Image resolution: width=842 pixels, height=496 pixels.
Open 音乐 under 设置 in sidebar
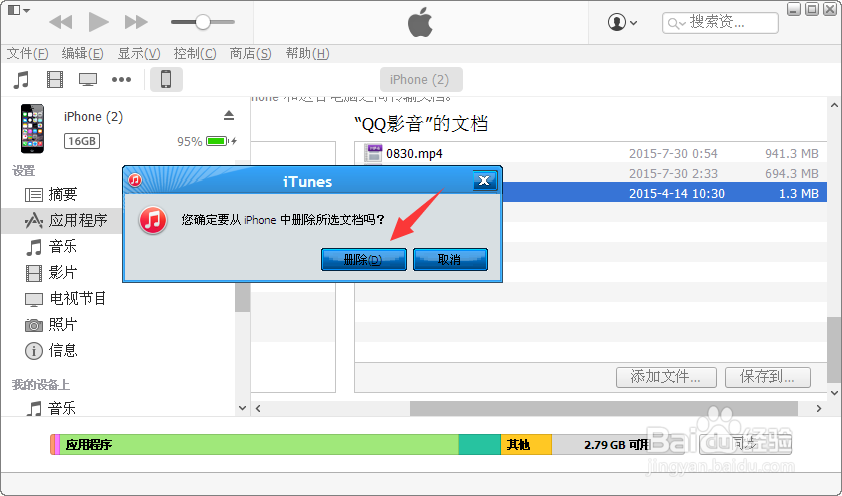pyautogui.click(x=50, y=246)
